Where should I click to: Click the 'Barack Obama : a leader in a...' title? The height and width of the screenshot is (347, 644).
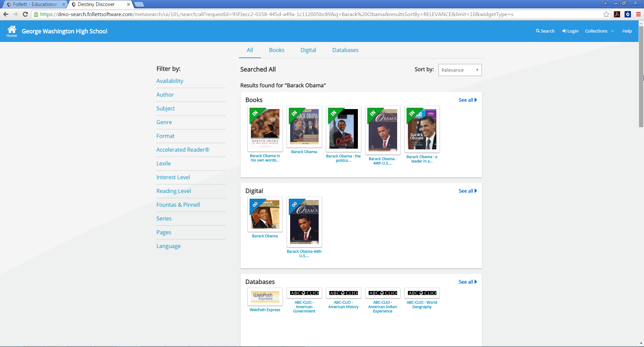coord(422,159)
